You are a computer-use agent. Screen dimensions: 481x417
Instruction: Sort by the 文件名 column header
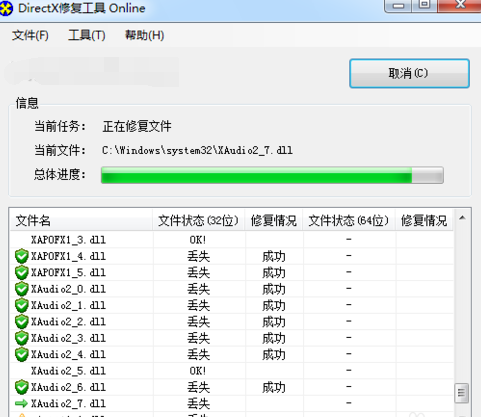81,220
